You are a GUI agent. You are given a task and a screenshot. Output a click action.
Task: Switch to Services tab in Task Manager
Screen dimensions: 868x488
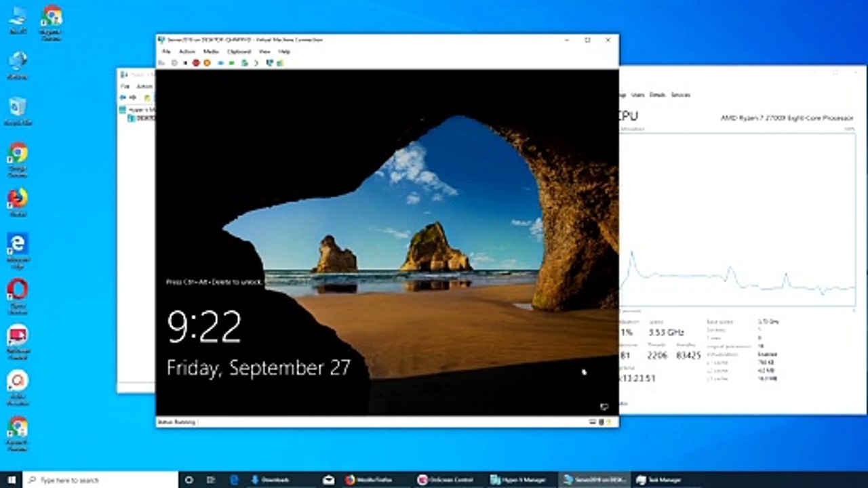[680, 95]
